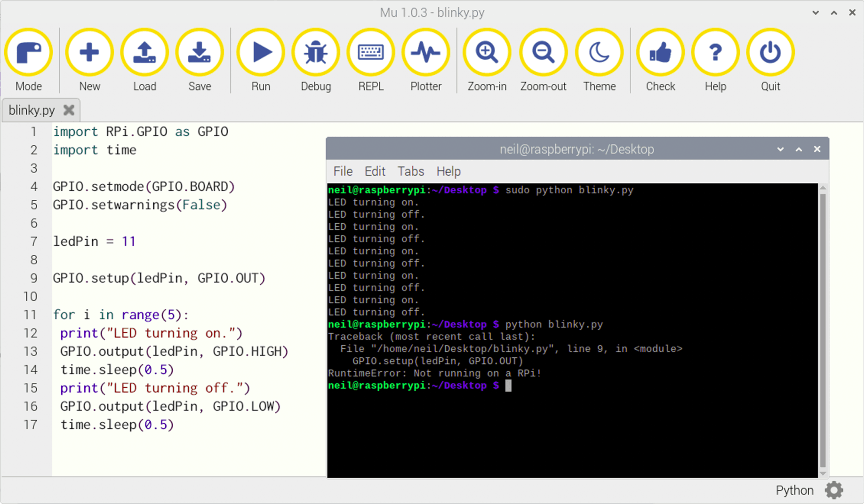Quit Mu using the power icon
Viewport: 864px width, 504px height.
(770, 53)
